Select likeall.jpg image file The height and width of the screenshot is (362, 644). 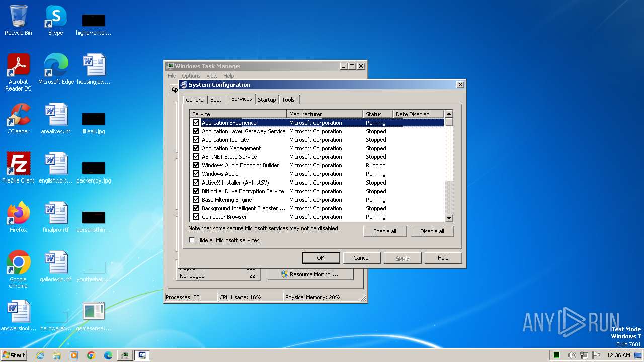pyautogui.click(x=94, y=123)
